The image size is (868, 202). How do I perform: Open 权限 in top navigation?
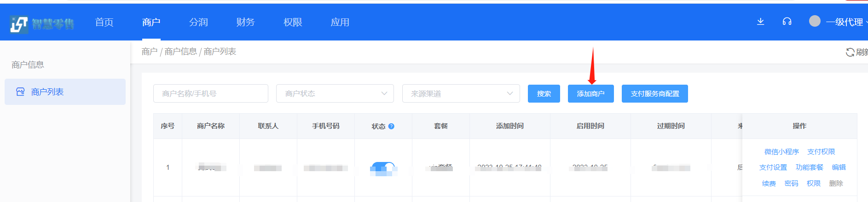coord(293,22)
